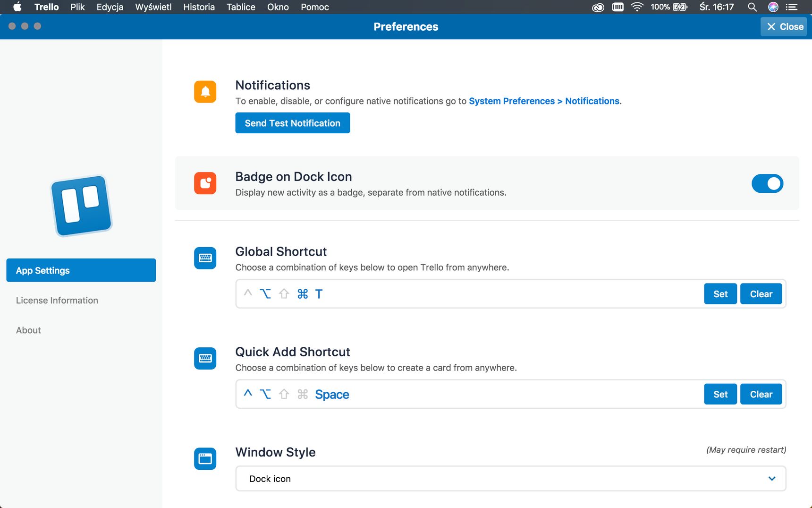The width and height of the screenshot is (812, 508).
Task: Open Notification Center list icon
Action: [792, 7]
